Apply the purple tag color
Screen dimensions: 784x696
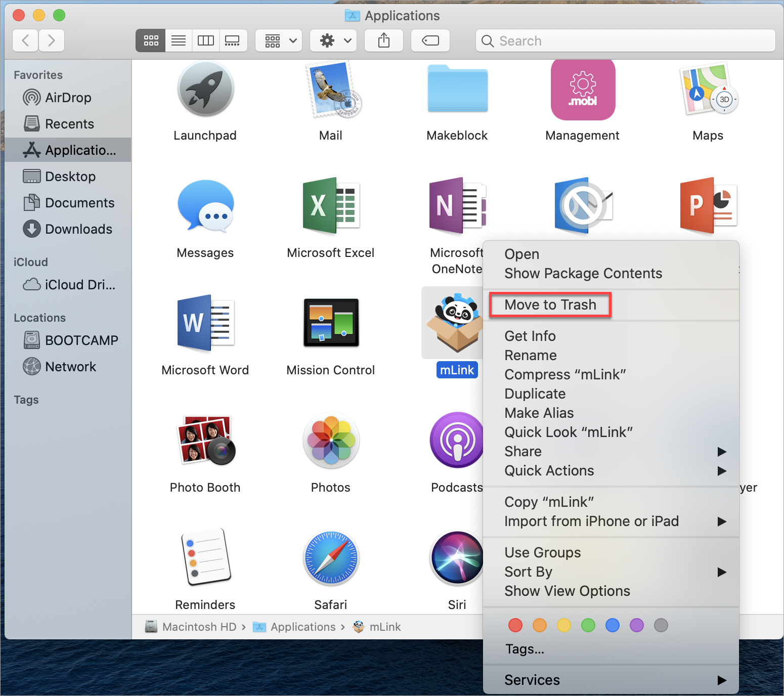coord(637,625)
